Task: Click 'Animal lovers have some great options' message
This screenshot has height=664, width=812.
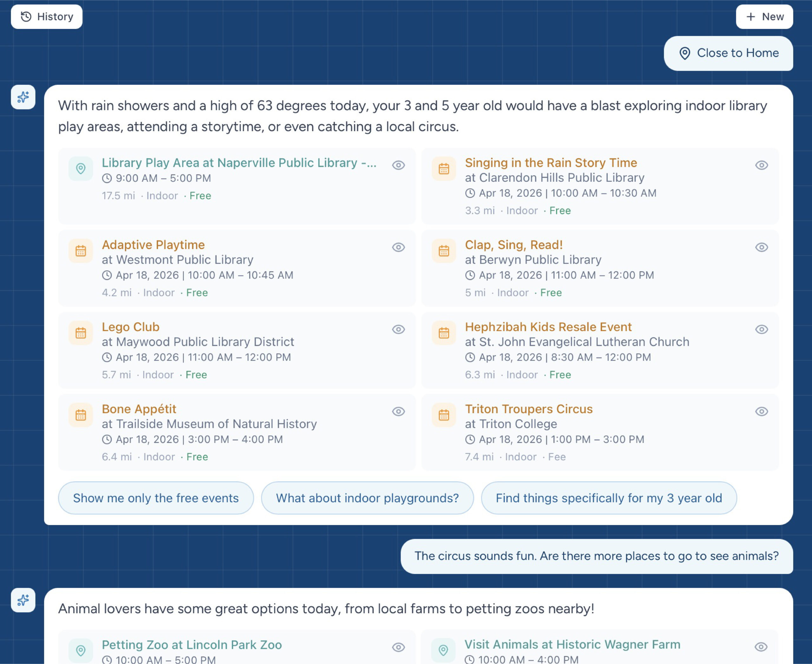Action: (x=326, y=609)
